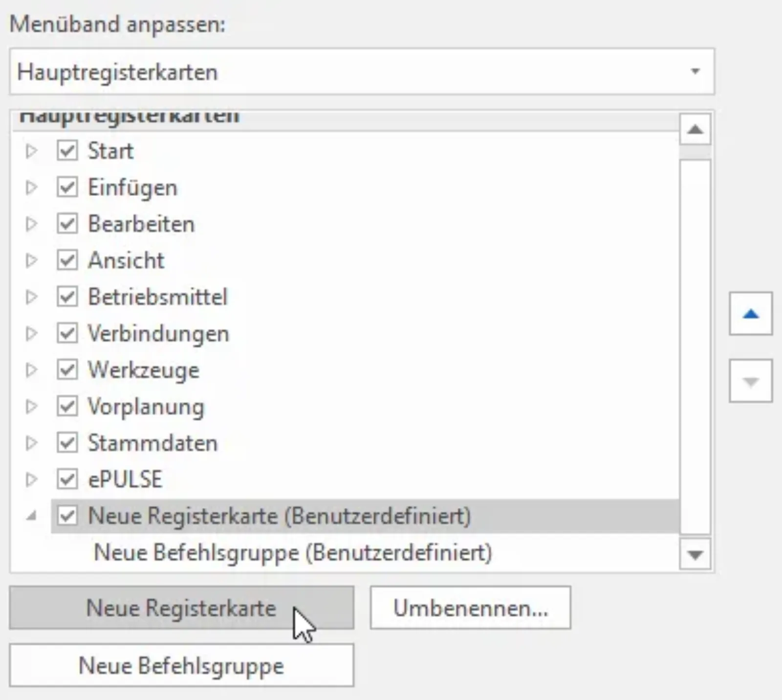Select the Verbindungen entry in list
Screen dimensions: 782x700
[x=158, y=334]
